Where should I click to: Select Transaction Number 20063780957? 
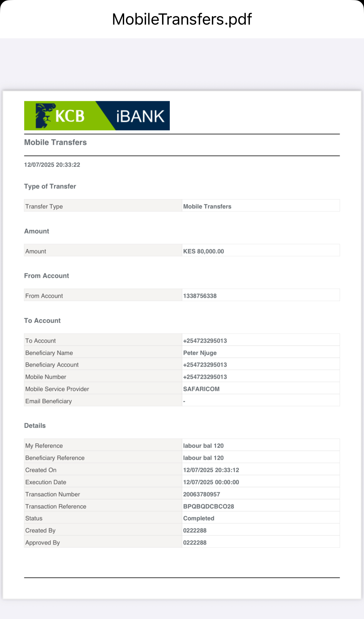click(x=202, y=494)
